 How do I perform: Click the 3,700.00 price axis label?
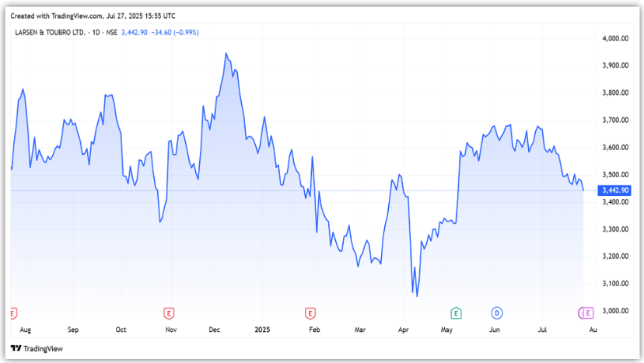[615, 120]
